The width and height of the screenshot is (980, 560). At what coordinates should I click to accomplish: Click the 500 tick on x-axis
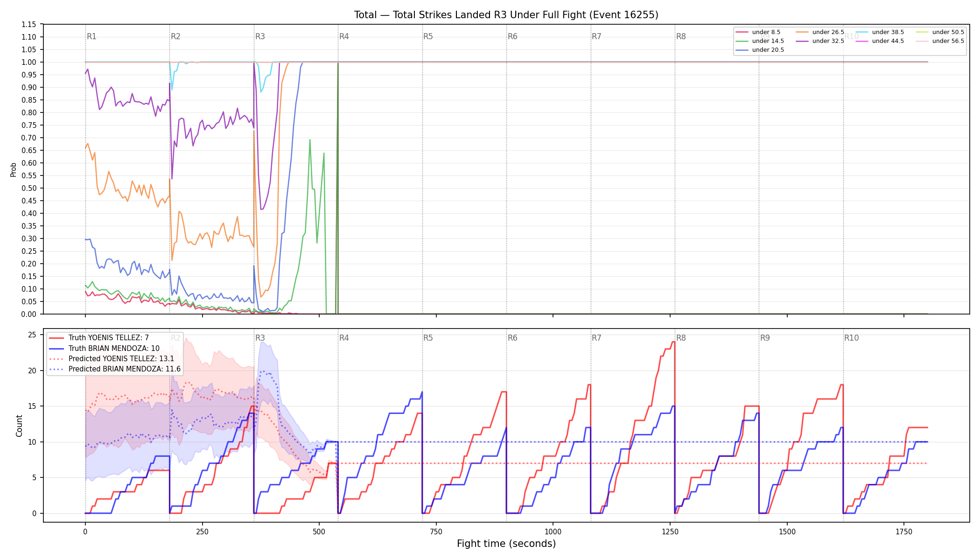click(319, 532)
